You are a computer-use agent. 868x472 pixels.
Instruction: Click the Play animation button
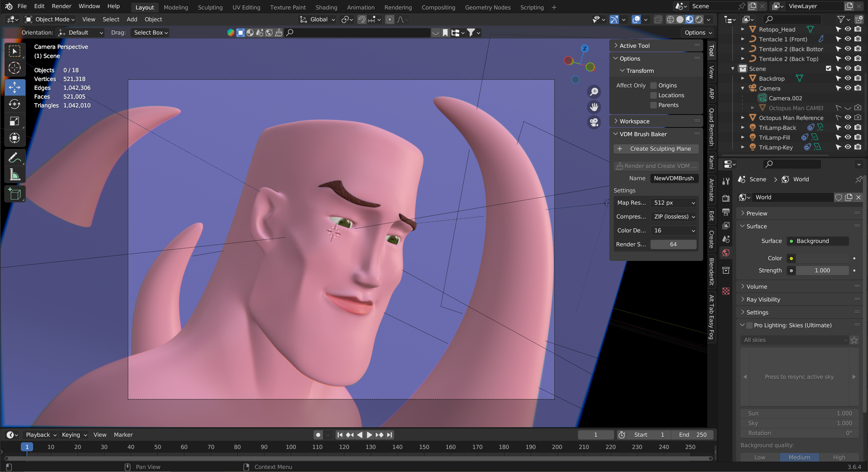point(370,435)
